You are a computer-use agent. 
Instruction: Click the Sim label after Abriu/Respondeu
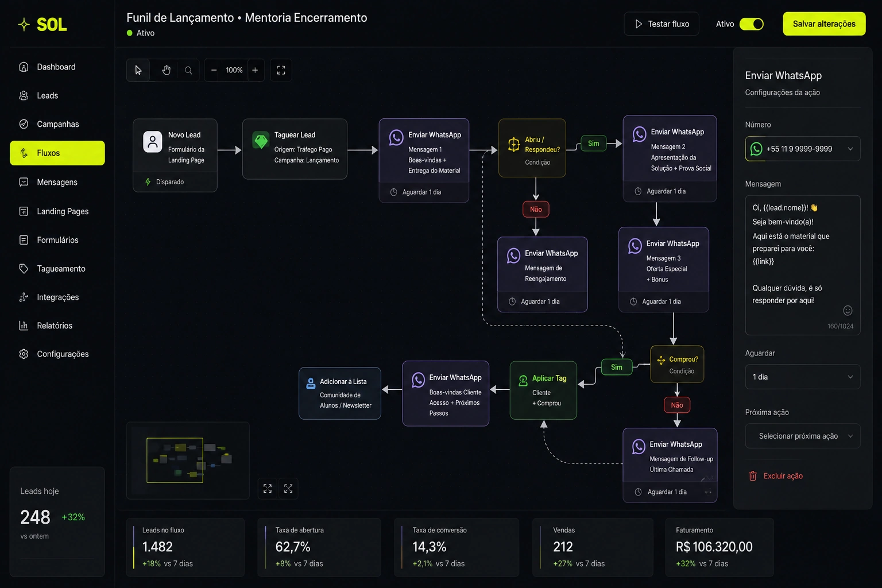point(594,144)
